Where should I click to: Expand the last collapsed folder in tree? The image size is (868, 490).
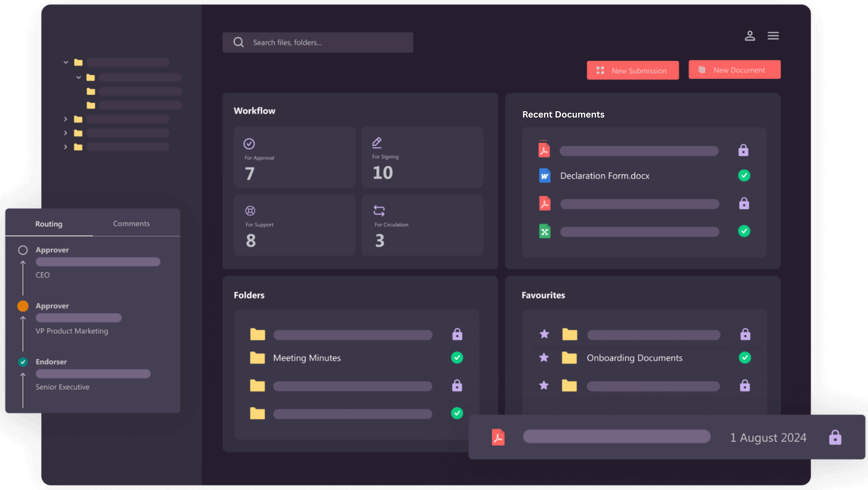tap(66, 147)
